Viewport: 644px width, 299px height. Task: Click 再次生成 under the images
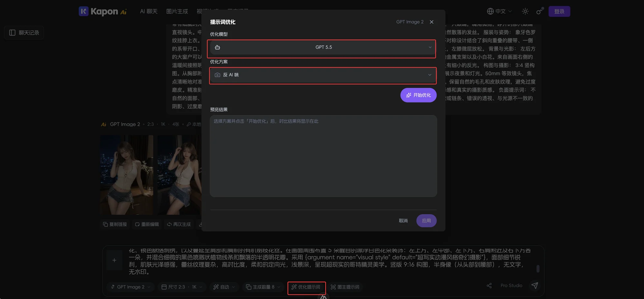pyautogui.click(x=179, y=224)
